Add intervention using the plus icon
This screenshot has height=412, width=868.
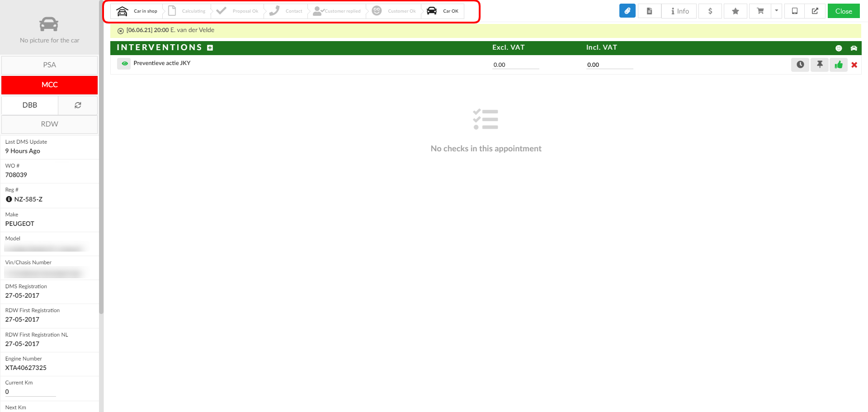(210, 48)
